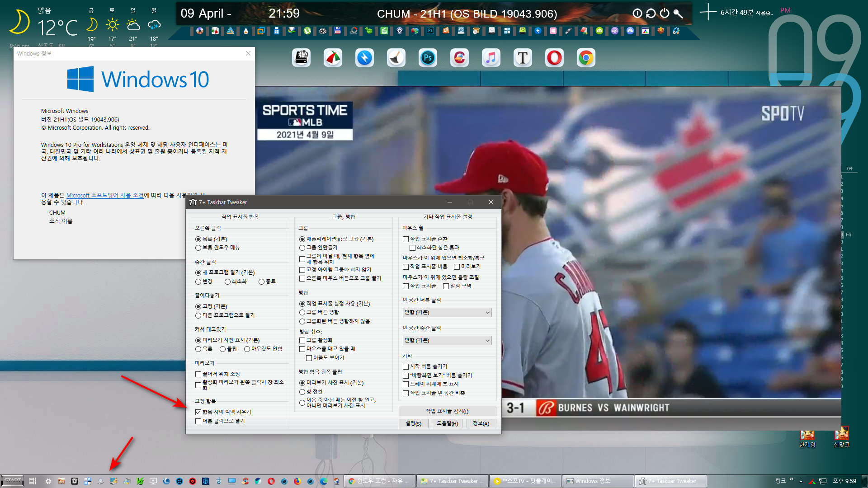Close the Windows 정보 dialog
Screen dimensions: 868x488
248,53
